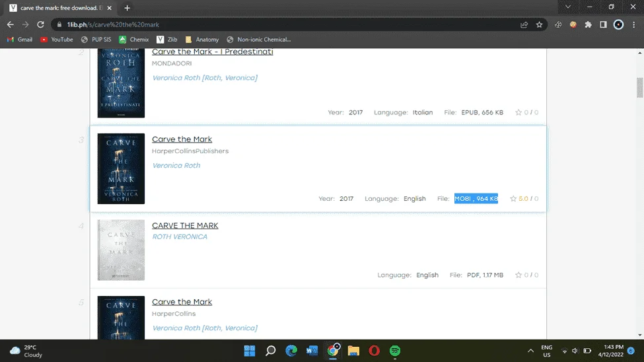Toggle the browser side panel icon
Image resolution: width=644 pixels, height=362 pixels.
point(603,24)
